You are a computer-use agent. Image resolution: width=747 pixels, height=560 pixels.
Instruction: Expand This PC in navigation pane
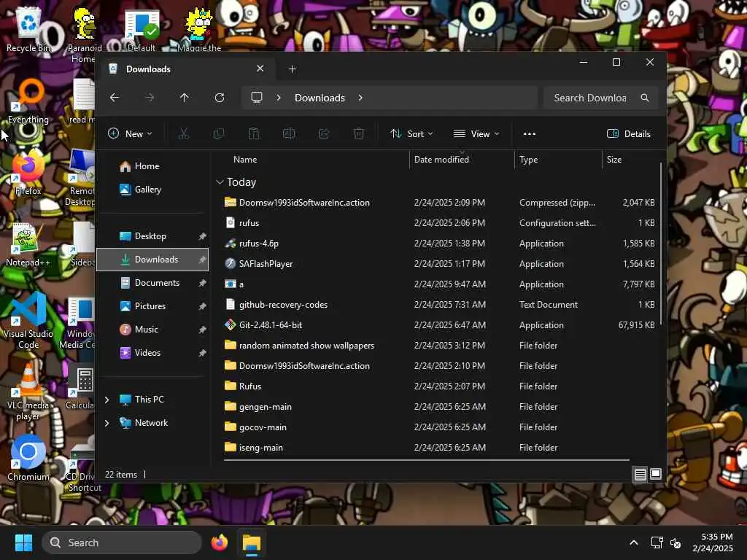(107, 400)
